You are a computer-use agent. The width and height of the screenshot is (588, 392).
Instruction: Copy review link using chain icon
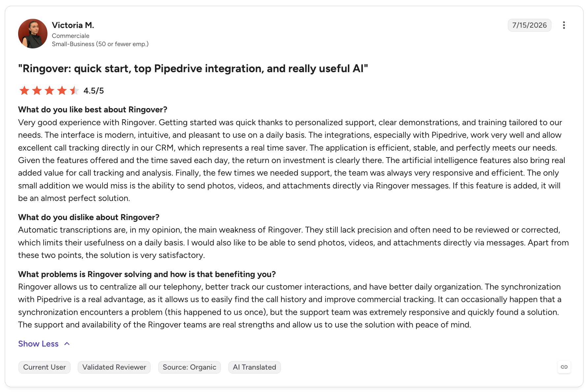(564, 367)
